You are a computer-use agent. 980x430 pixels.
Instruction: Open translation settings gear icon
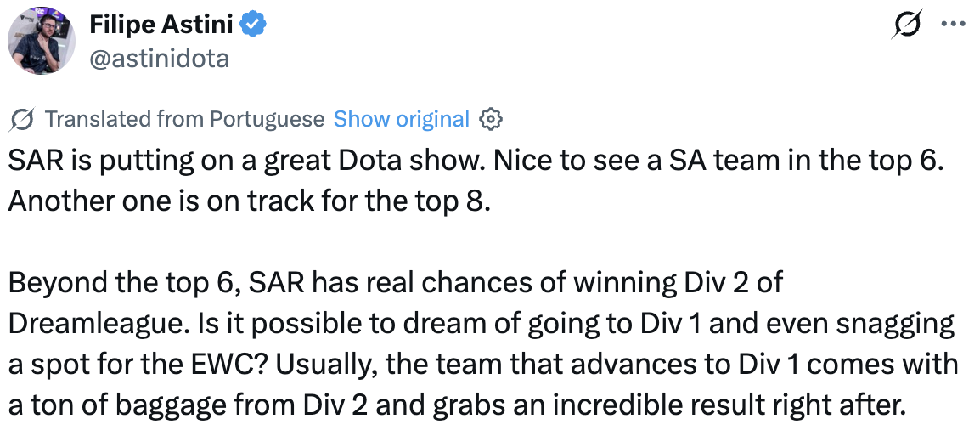pos(490,119)
